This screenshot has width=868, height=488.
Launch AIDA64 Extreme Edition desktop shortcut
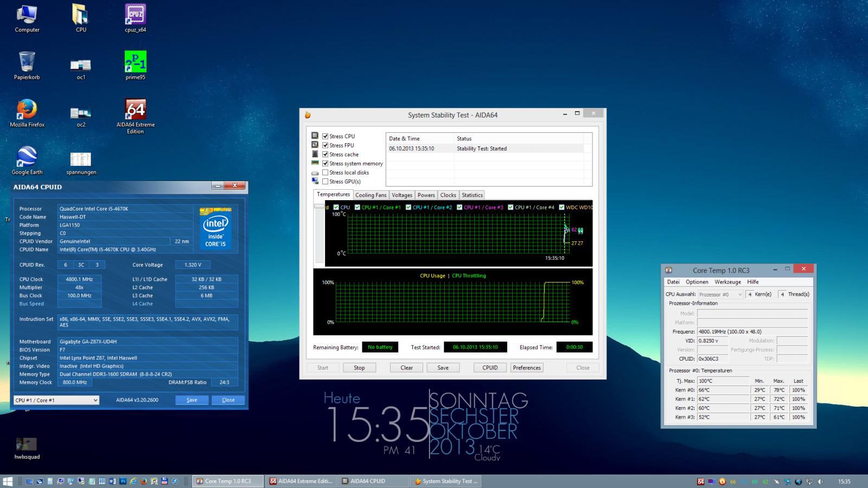[x=135, y=116]
